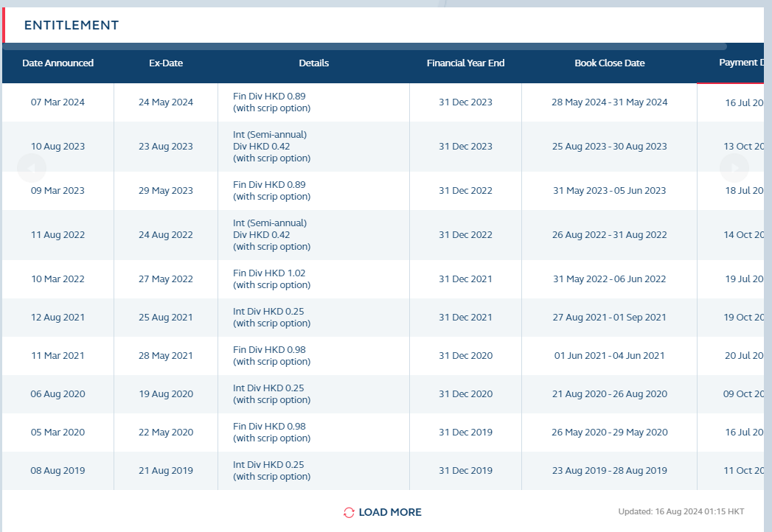Select the 24 Aug 2022 ex-date
The width and height of the screenshot is (772, 532).
point(166,235)
